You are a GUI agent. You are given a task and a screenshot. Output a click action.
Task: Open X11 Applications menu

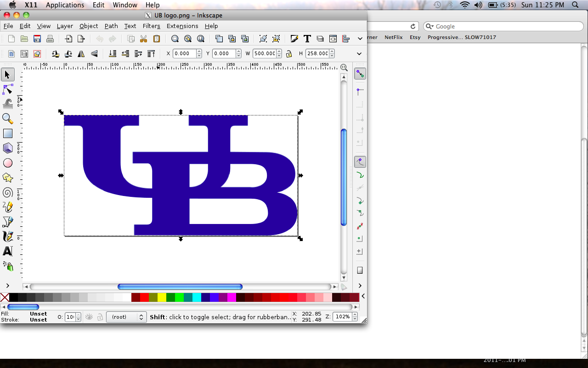[65, 5]
